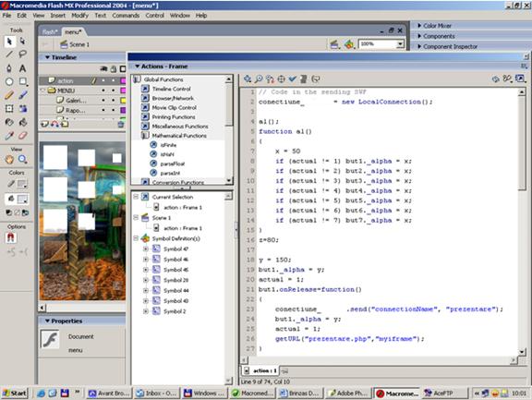Expand Symbol 2 in script navigator
This screenshot has height=400, width=532.
(146, 311)
